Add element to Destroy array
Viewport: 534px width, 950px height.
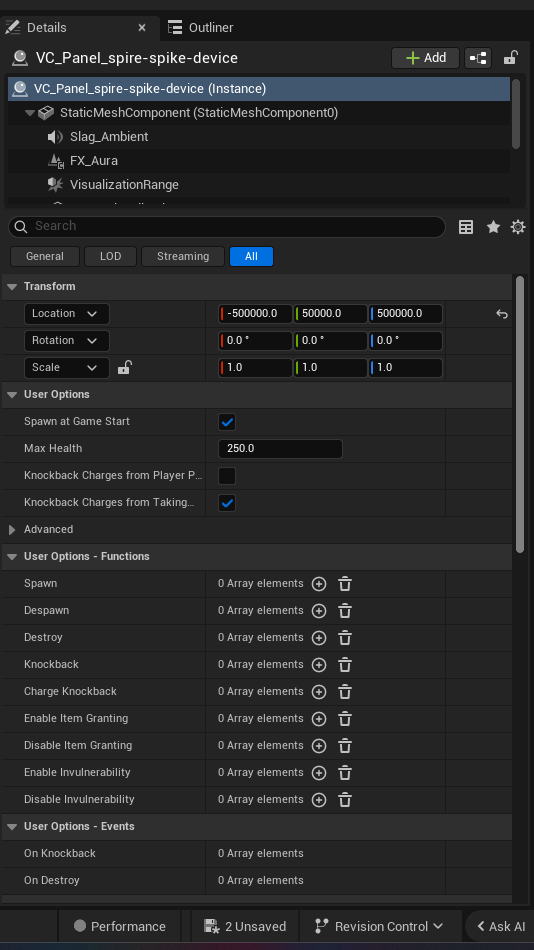[319, 638]
